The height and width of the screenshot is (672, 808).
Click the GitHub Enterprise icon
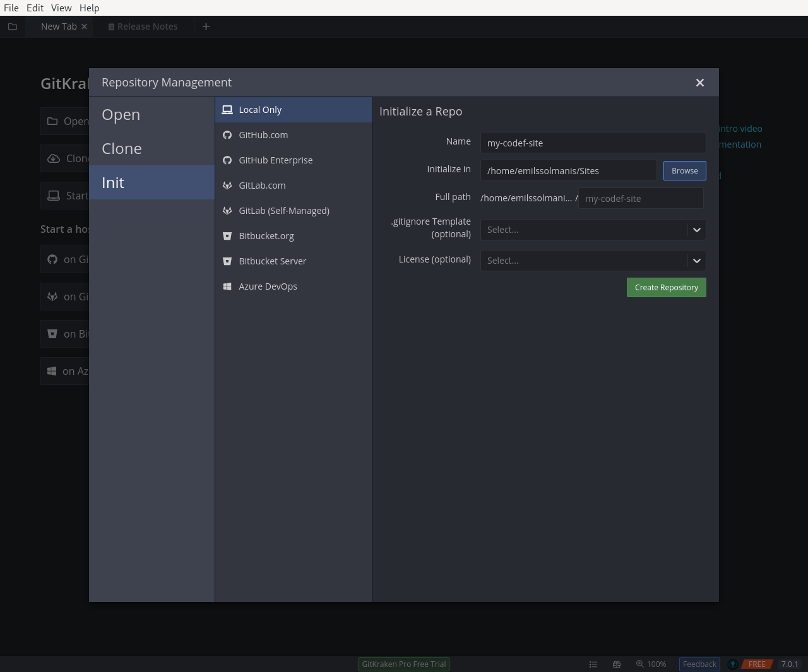click(x=227, y=160)
